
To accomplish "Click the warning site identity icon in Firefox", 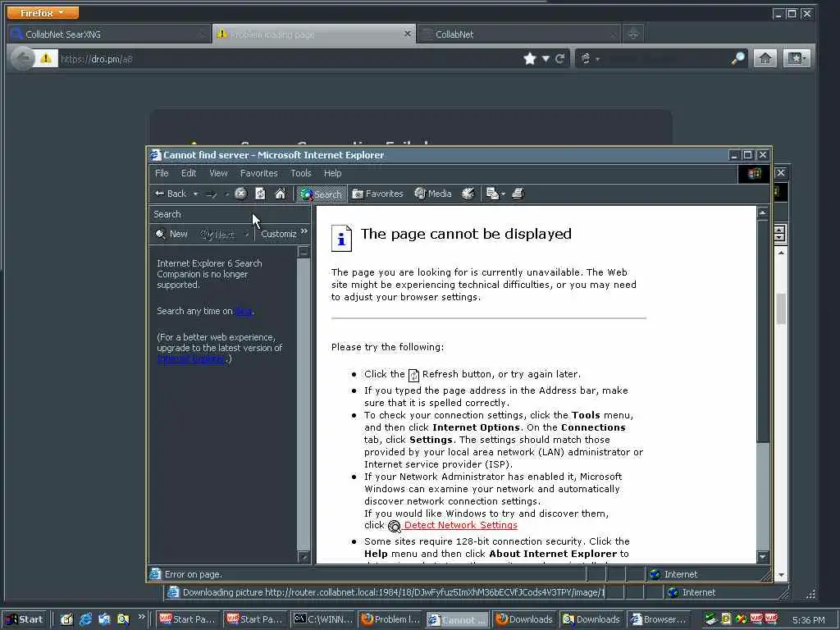I will coord(46,58).
